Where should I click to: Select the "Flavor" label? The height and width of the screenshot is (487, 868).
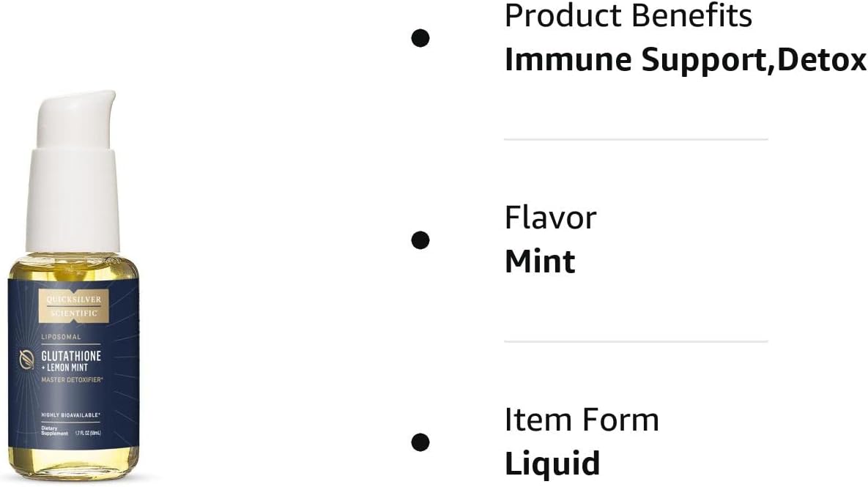coord(550,218)
